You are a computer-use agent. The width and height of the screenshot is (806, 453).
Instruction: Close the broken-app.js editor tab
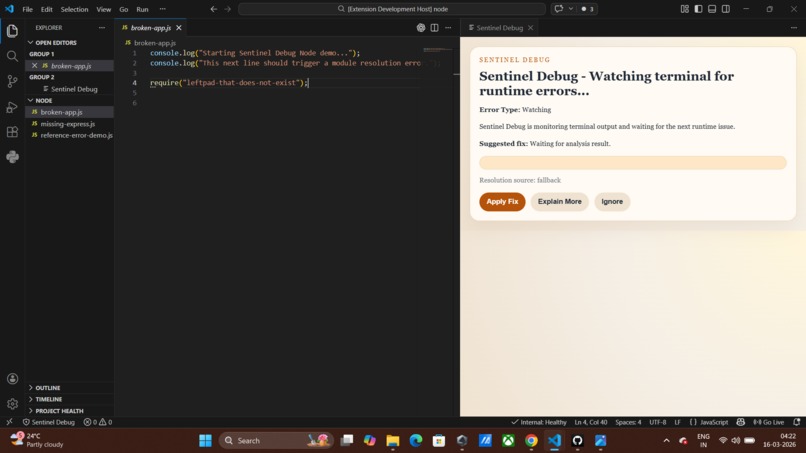[179, 28]
